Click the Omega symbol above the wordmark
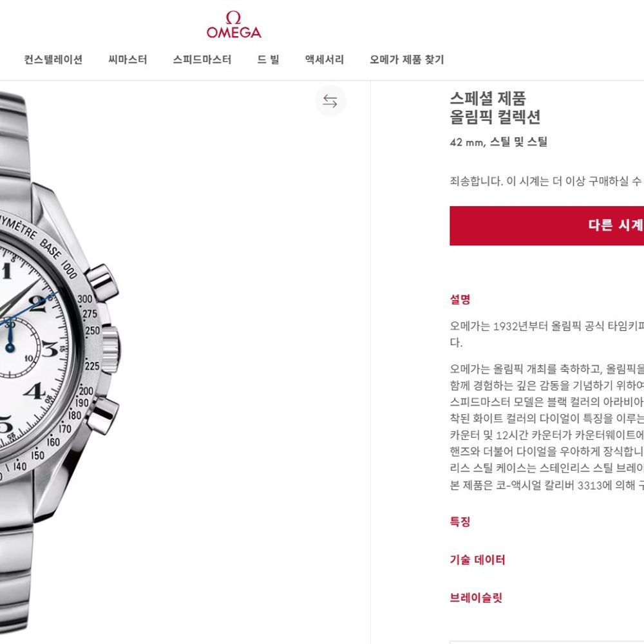Screen dimensions: 644x644 [233, 17]
